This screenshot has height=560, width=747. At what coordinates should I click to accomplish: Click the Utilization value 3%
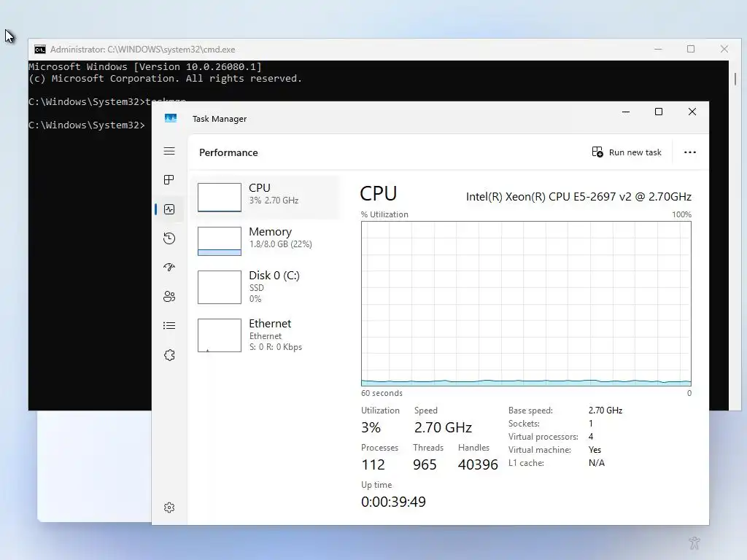point(371,427)
